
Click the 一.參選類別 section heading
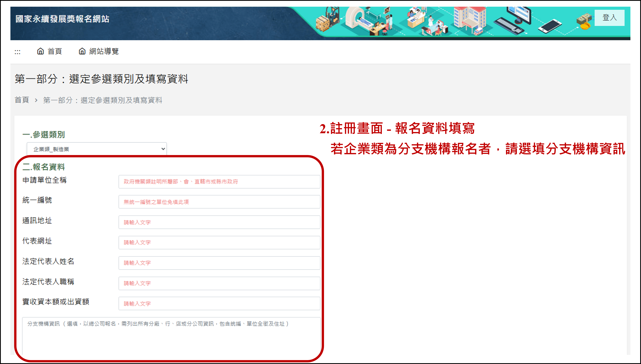43,135
